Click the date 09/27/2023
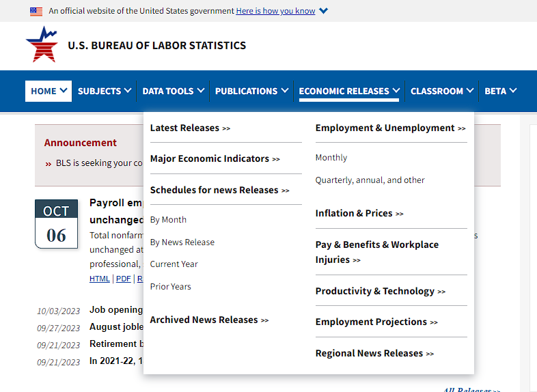537x392 pixels. [58, 328]
